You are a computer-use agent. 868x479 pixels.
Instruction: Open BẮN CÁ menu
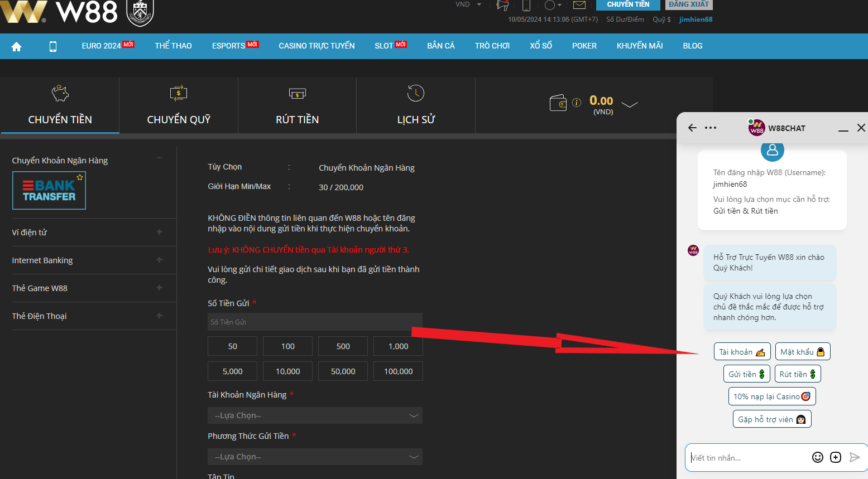[441, 46]
